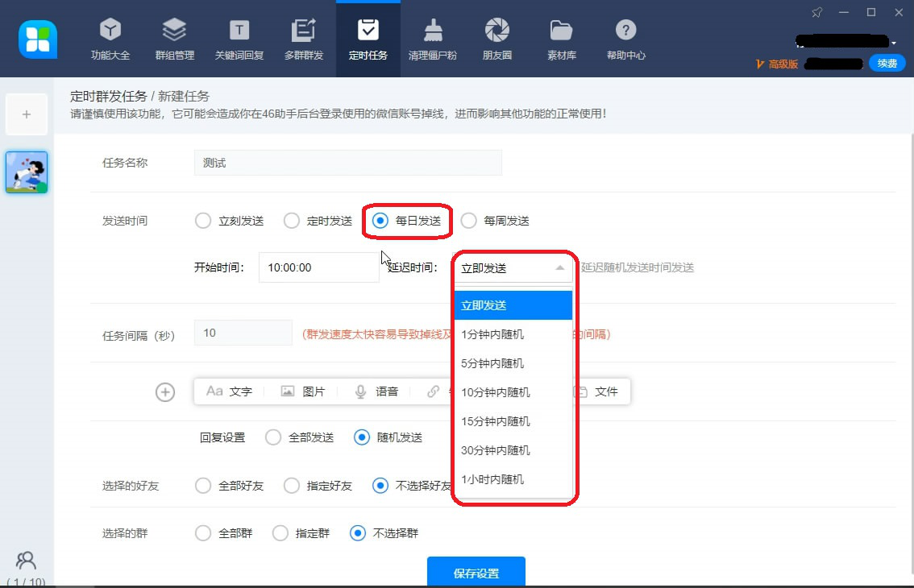The image size is (914, 588).
Task: Open the 群组管理 tool
Action: [x=174, y=38]
